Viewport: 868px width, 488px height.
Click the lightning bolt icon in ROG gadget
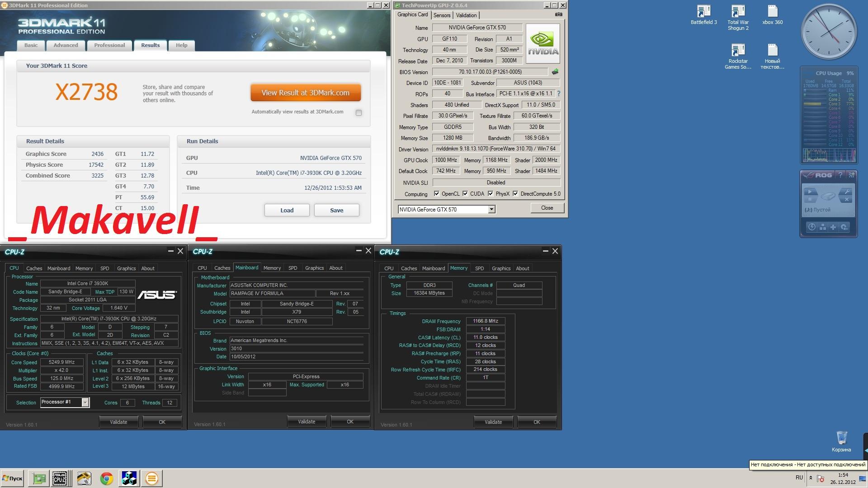pos(812,227)
